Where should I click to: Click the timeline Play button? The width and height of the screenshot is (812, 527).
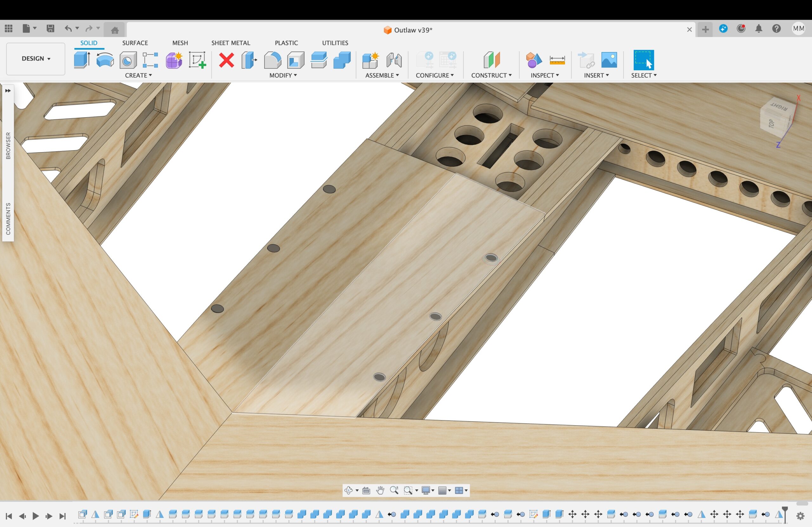pos(36,516)
